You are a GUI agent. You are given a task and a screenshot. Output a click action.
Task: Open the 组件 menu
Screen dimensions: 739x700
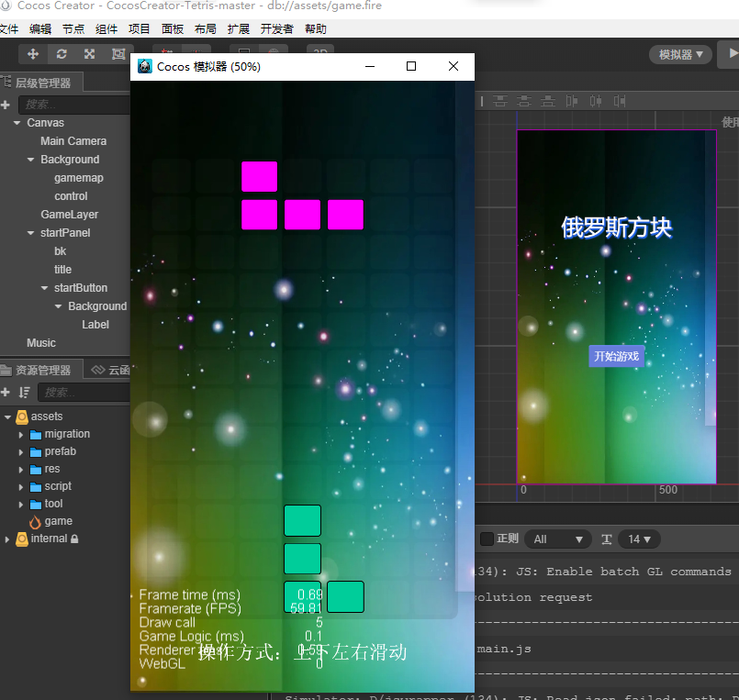pos(106,29)
